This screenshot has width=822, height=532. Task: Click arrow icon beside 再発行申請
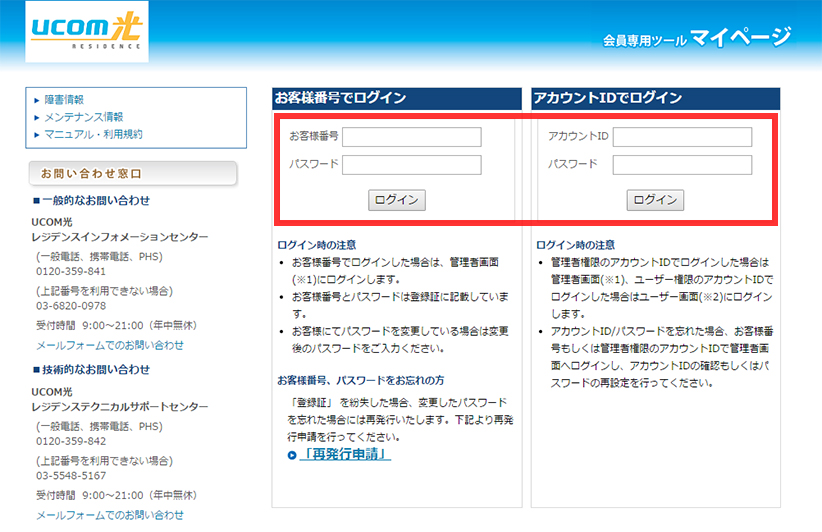click(x=292, y=455)
